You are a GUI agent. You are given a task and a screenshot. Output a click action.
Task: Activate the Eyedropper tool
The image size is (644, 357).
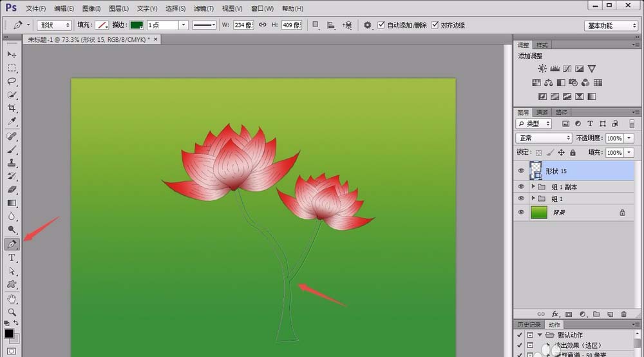pyautogui.click(x=12, y=122)
